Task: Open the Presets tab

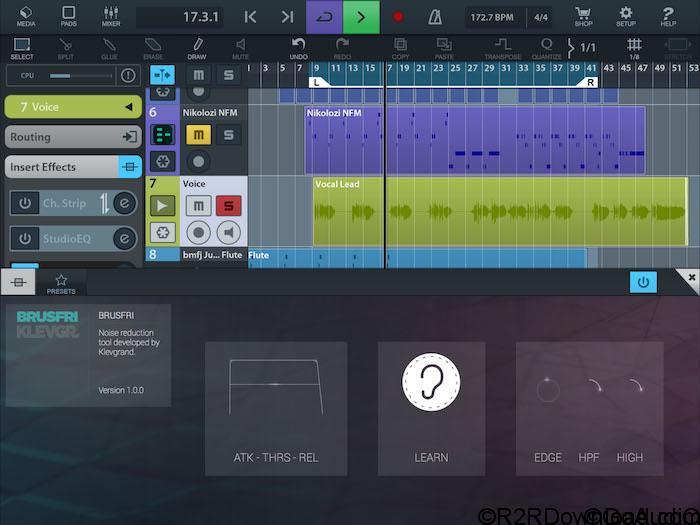Action: pos(61,283)
